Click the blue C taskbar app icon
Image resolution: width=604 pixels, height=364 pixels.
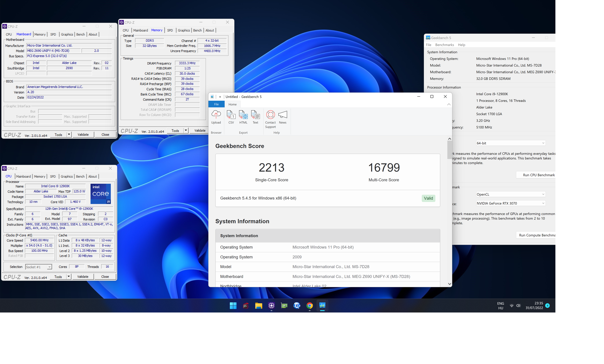[x=297, y=306]
